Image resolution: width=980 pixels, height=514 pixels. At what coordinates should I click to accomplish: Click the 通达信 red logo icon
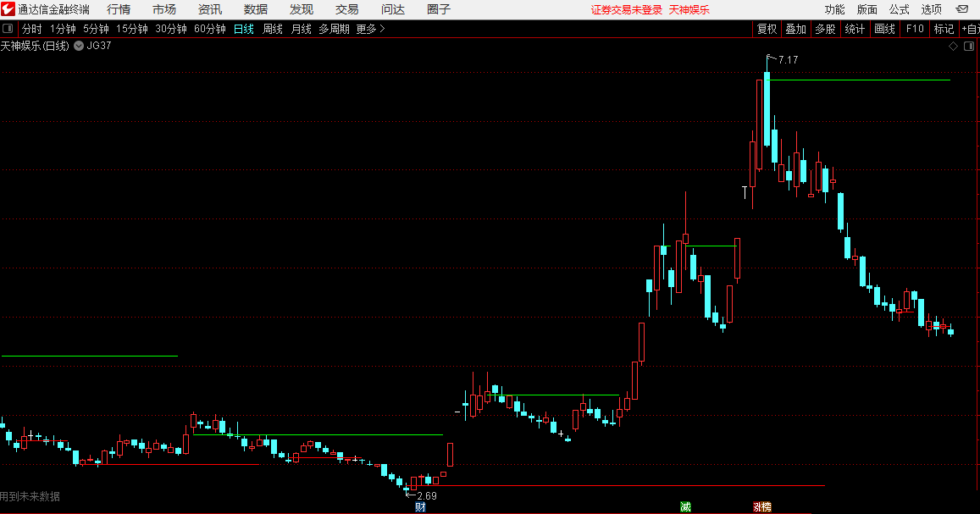tap(8, 8)
